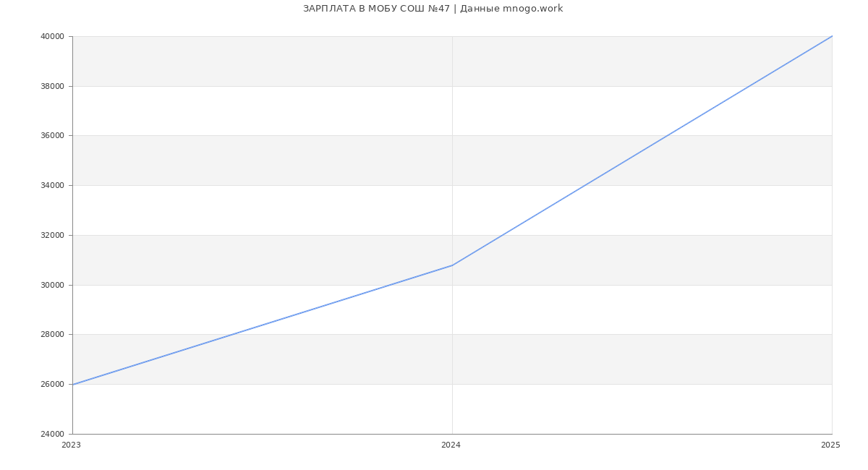868x470 pixels.
Task: Click the 24000 y-axis label
Action: 53,434
